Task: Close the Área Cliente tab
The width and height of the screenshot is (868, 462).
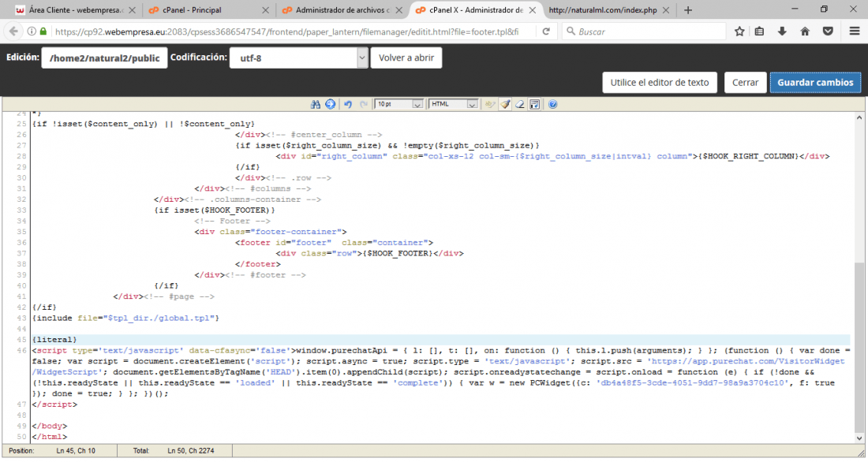Action: pos(132,10)
